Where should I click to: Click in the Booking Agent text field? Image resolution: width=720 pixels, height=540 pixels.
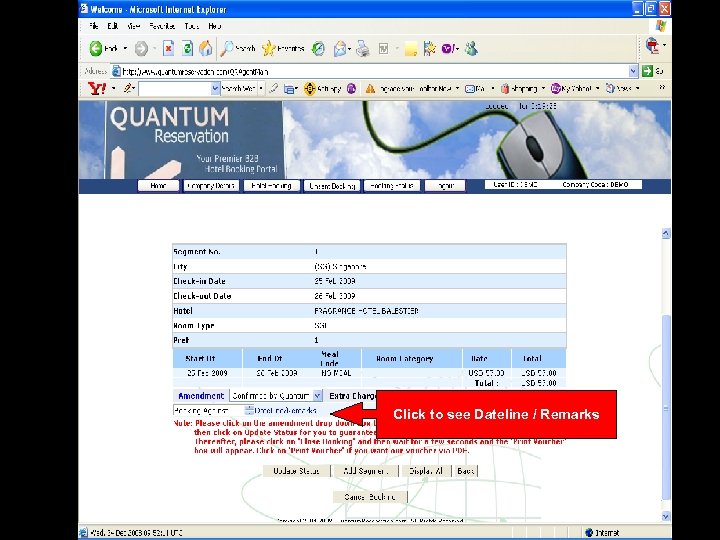click(x=209, y=411)
